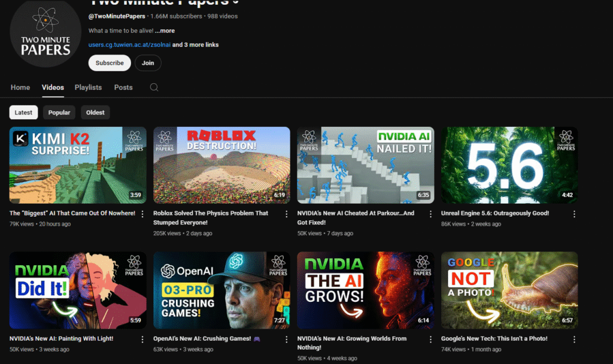Play the Google Not A Photo snail thumbnail
The height and width of the screenshot is (364, 613).
tap(509, 290)
